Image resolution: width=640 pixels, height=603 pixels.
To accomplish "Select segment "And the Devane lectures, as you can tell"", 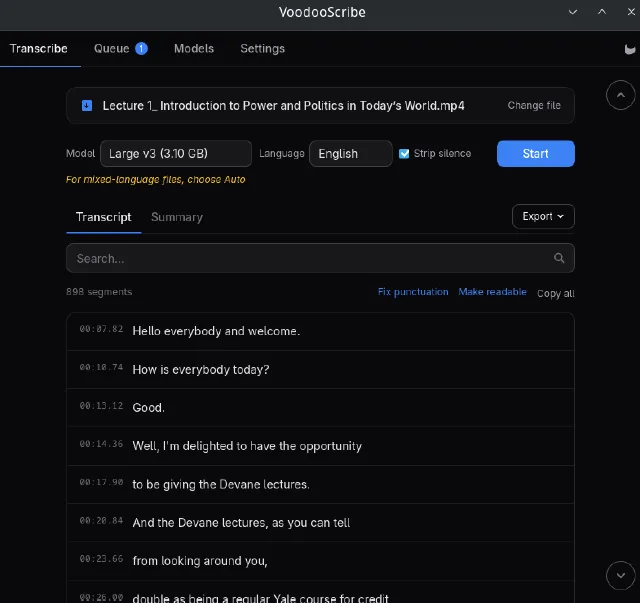I will click(x=320, y=523).
